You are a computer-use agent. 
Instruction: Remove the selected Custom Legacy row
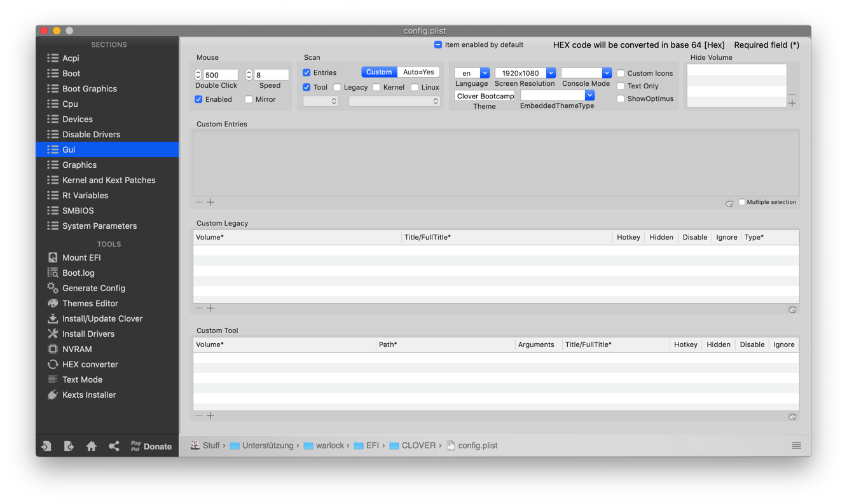click(x=199, y=308)
